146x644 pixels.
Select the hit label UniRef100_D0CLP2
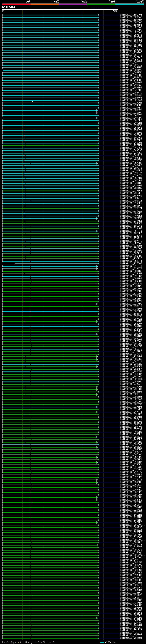coord(131,180)
